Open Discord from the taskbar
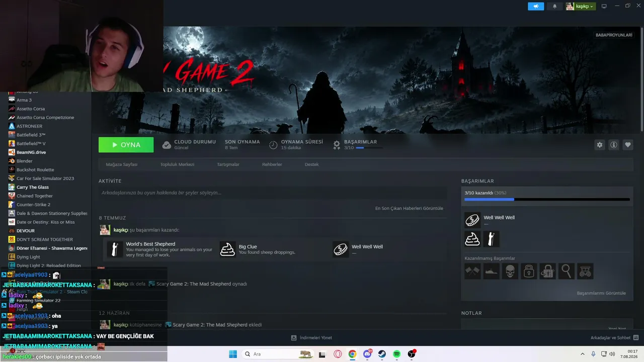Image resolution: width=644 pixels, height=362 pixels. (x=367, y=354)
